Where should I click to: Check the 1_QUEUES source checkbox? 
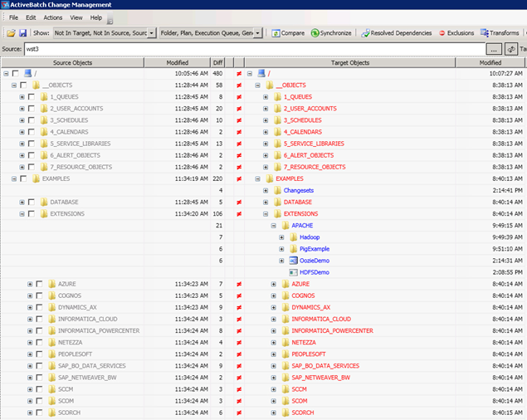[32, 97]
